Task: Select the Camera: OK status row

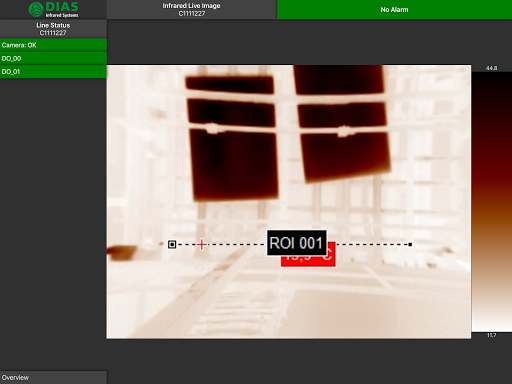Action: click(x=53, y=45)
